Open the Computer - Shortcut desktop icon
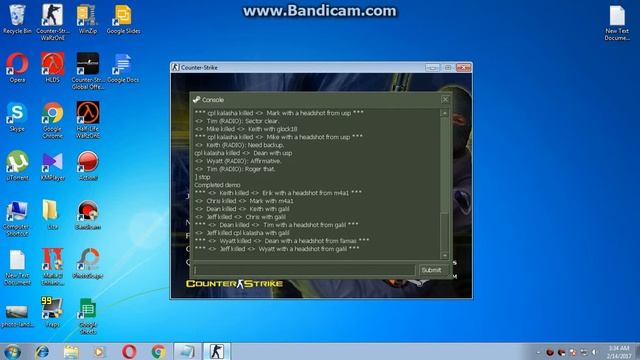 pyautogui.click(x=17, y=218)
